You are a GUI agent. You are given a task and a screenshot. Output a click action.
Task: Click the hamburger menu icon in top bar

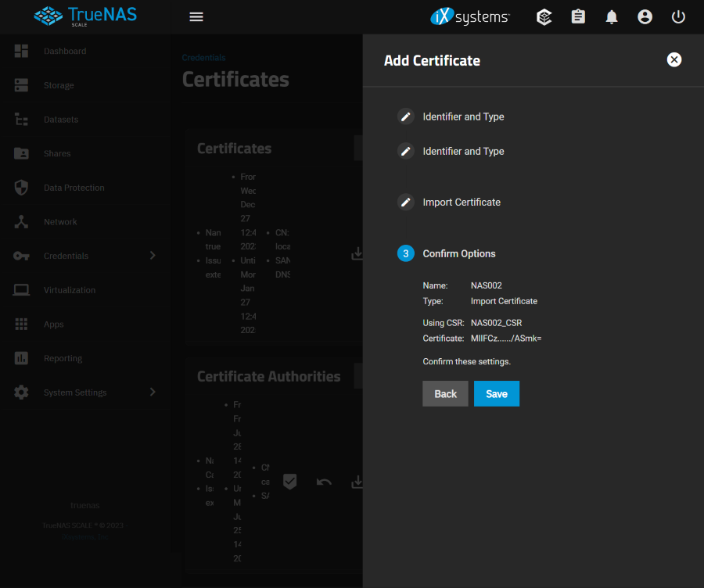click(196, 16)
